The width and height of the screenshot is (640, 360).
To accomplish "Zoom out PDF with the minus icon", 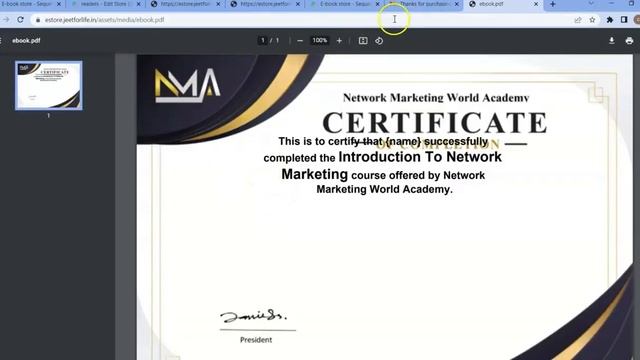I will pos(300,41).
